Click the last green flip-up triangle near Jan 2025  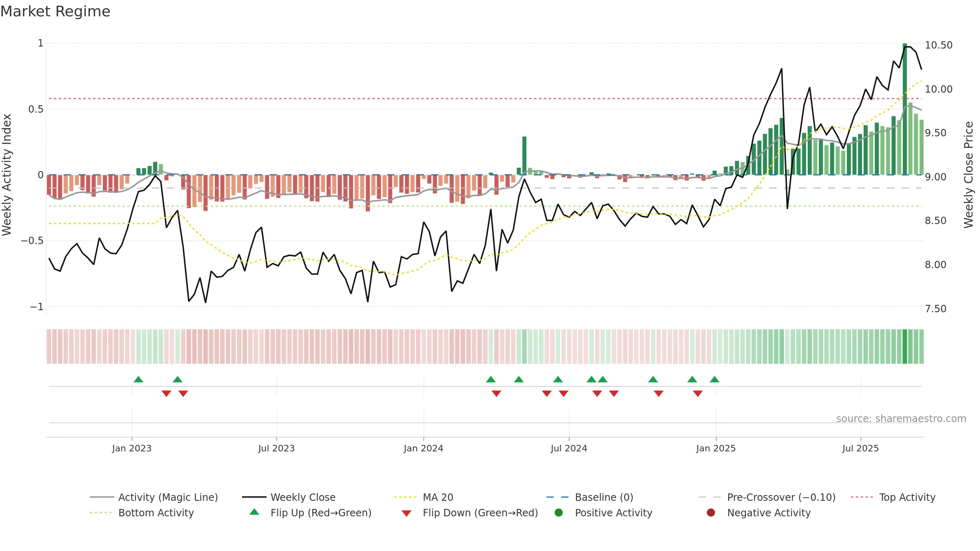[x=715, y=380]
